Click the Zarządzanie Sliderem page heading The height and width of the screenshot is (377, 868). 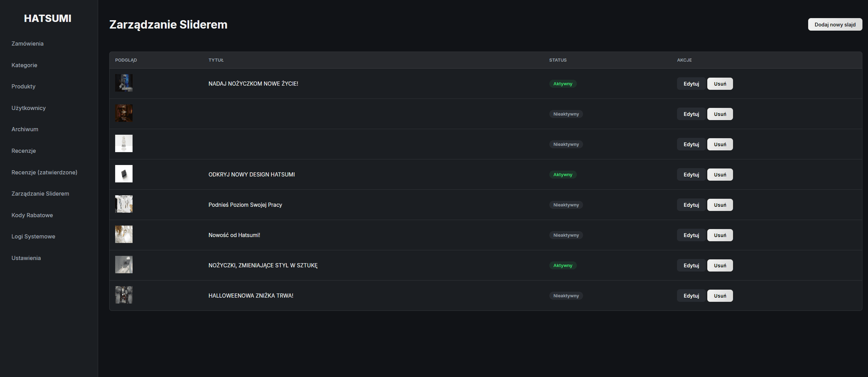[168, 25]
